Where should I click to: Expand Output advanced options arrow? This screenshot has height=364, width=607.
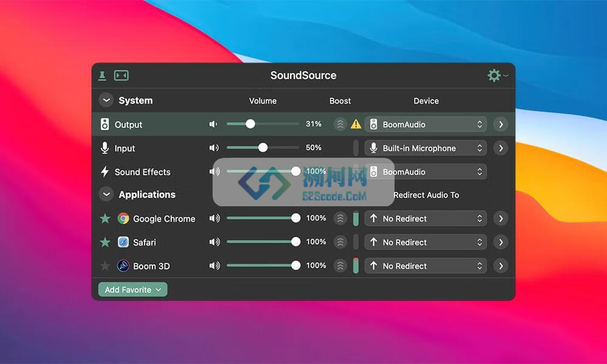tap(501, 124)
